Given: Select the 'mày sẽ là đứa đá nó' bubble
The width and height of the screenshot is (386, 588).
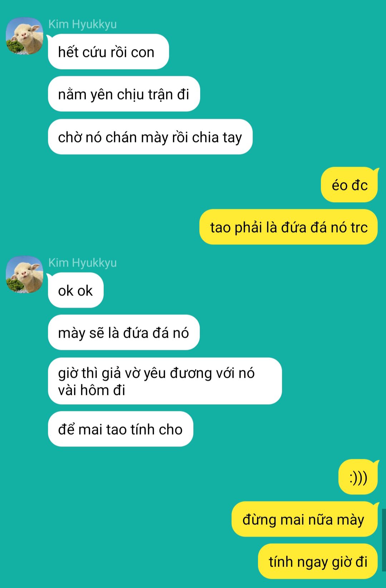Looking at the screenshot, I should [124, 333].
